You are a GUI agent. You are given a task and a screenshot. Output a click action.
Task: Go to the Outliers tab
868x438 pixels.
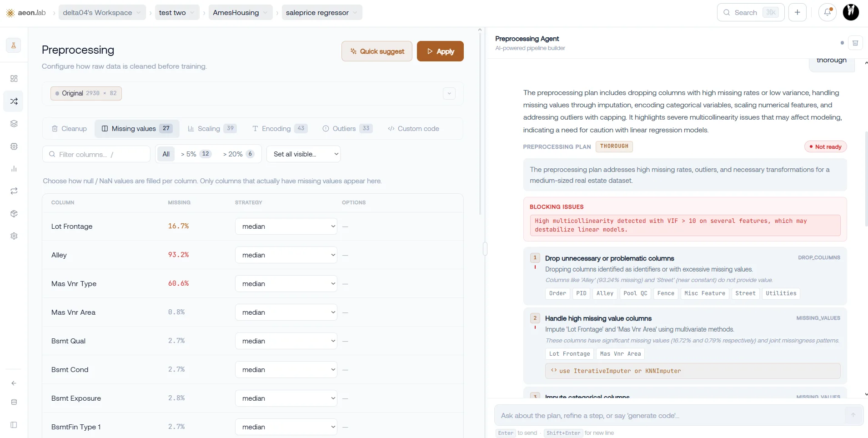point(347,129)
